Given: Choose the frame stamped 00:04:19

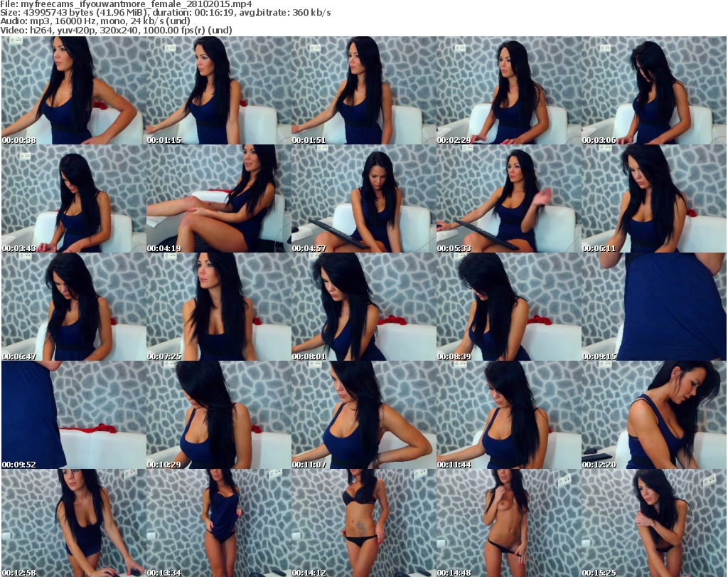Looking at the screenshot, I should pyautogui.click(x=219, y=198).
